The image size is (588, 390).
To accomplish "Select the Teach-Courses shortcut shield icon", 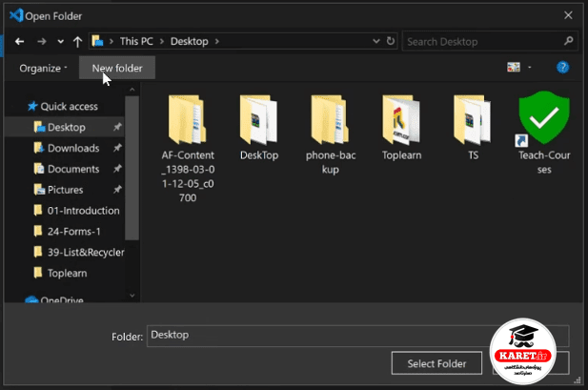I will click(x=544, y=118).
